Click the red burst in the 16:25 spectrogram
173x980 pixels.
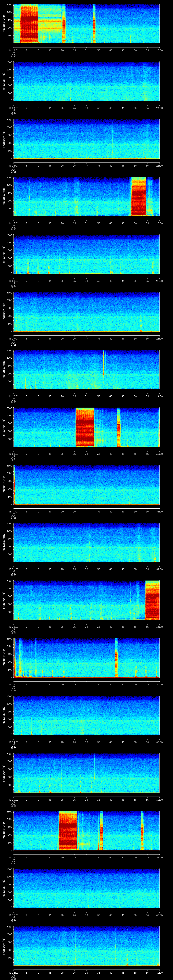139,197
